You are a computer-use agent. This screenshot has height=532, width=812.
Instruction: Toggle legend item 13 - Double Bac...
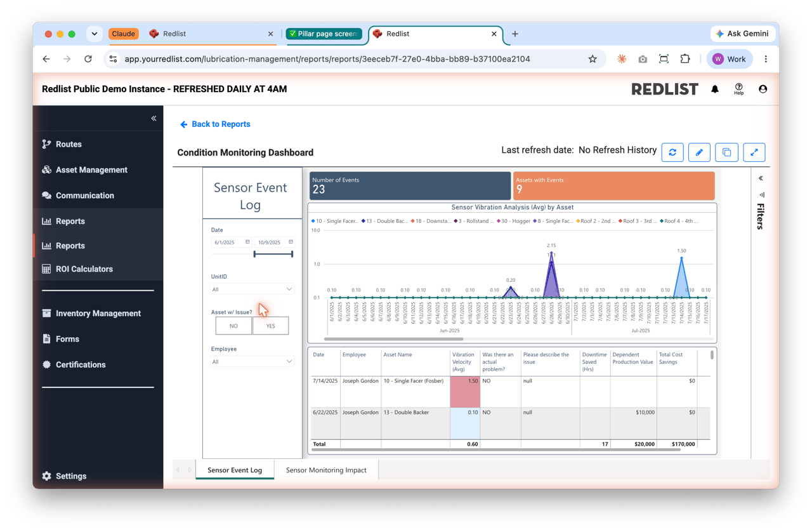(385, 221)
